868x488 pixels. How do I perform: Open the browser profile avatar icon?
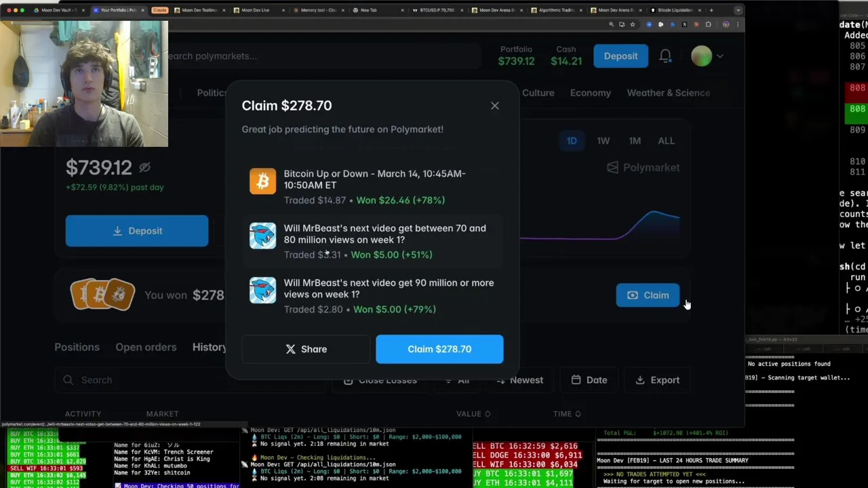[726, 24]
